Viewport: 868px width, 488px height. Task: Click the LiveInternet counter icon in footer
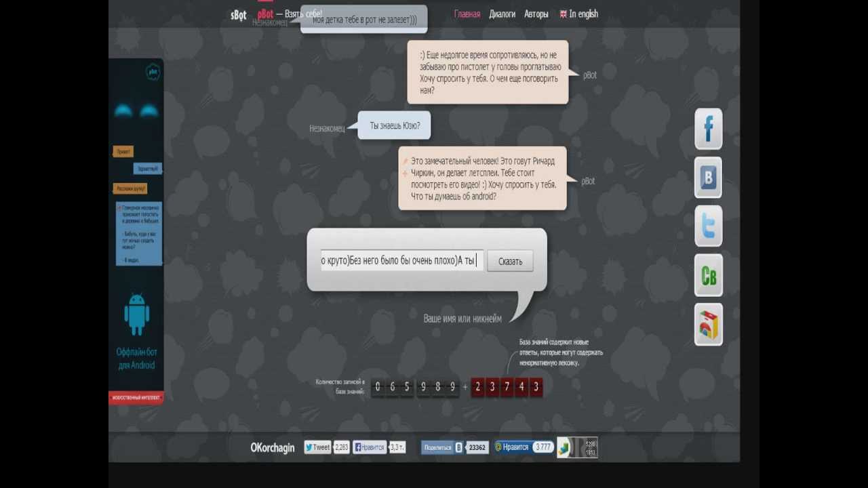click(x=578, y=447)
